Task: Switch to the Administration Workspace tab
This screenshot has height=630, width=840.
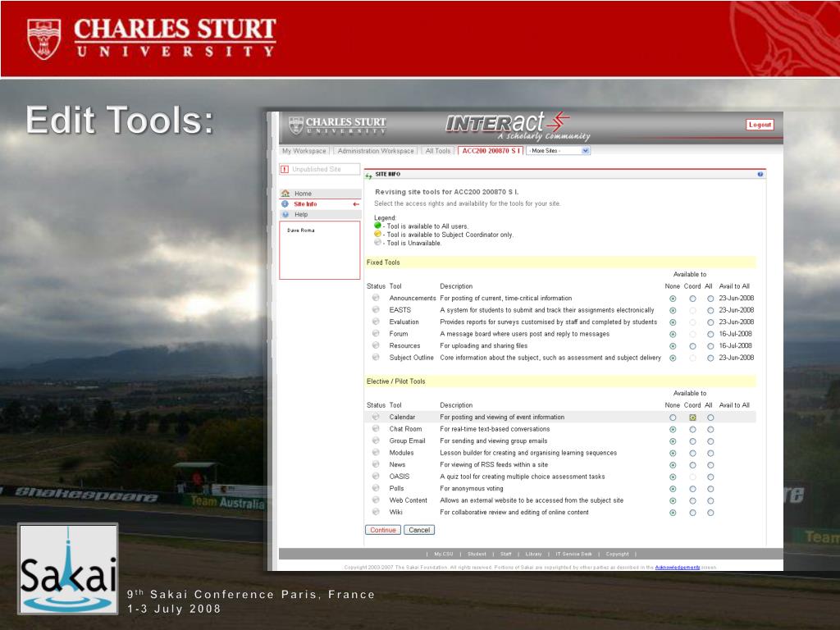Action: pyautogui.click(x=376, y=151)
